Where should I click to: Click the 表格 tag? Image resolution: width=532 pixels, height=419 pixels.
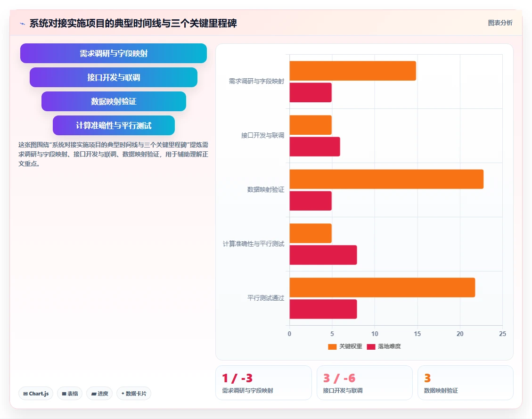pos(70,394)
